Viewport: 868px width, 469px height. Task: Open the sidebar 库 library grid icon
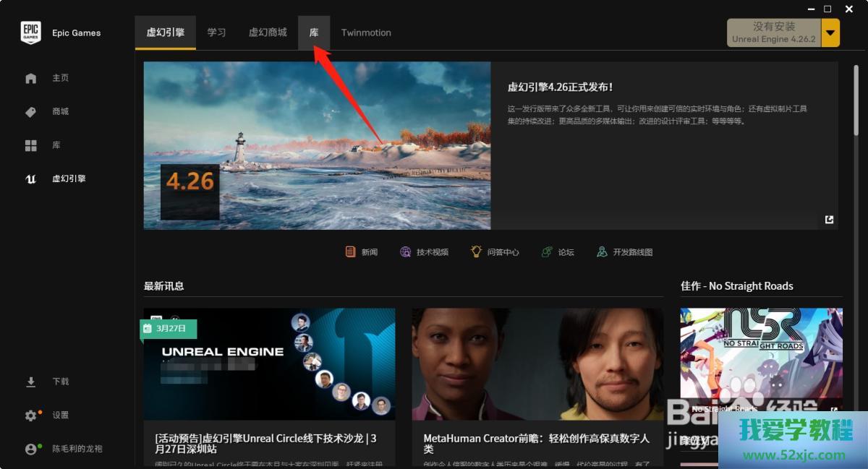tap(30, 146)
